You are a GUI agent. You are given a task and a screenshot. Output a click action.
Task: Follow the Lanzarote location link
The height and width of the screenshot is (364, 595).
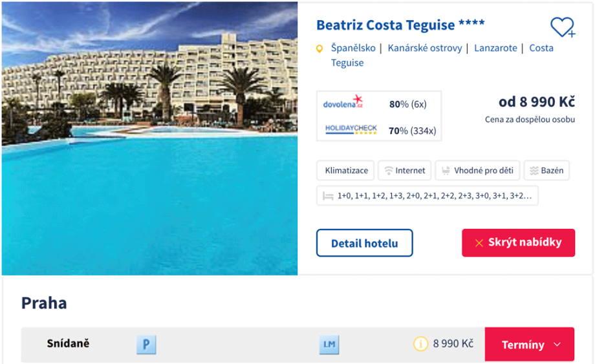[x=495, y=48]
